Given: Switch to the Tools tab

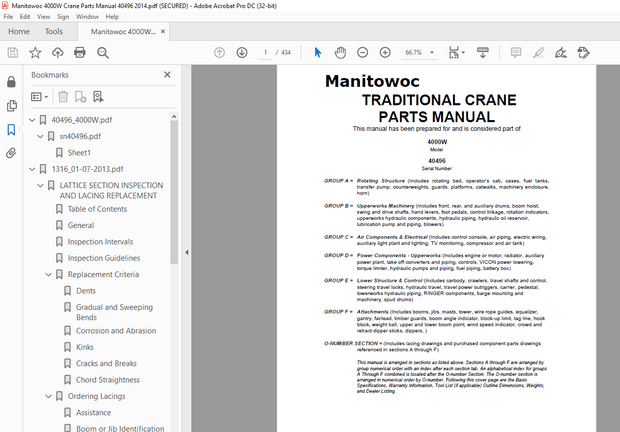Looking at the screenshot, I should pos(54,31).
